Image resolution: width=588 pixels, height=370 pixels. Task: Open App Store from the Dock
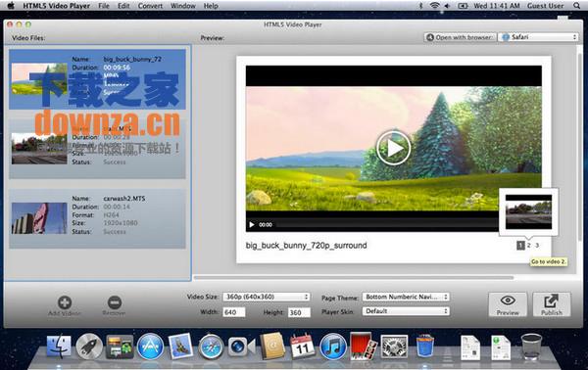click(x=150, y=347)
